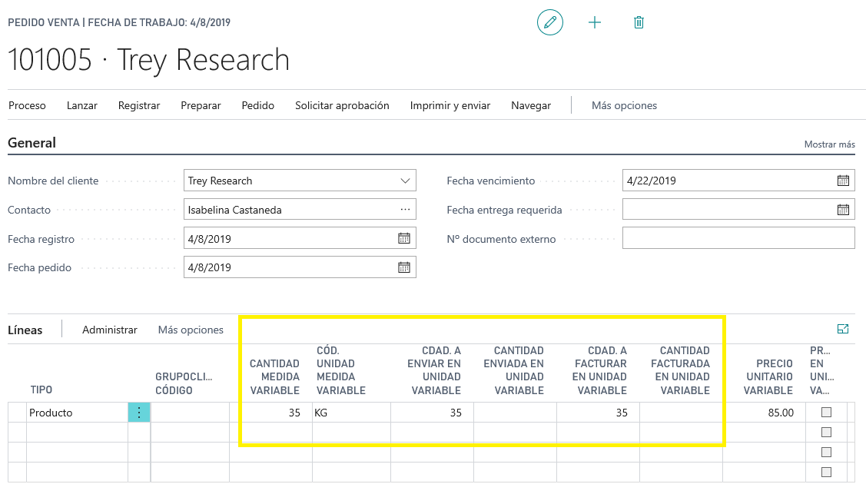Open the Lanzar menu
866x504 pixels.
[81, 105]
